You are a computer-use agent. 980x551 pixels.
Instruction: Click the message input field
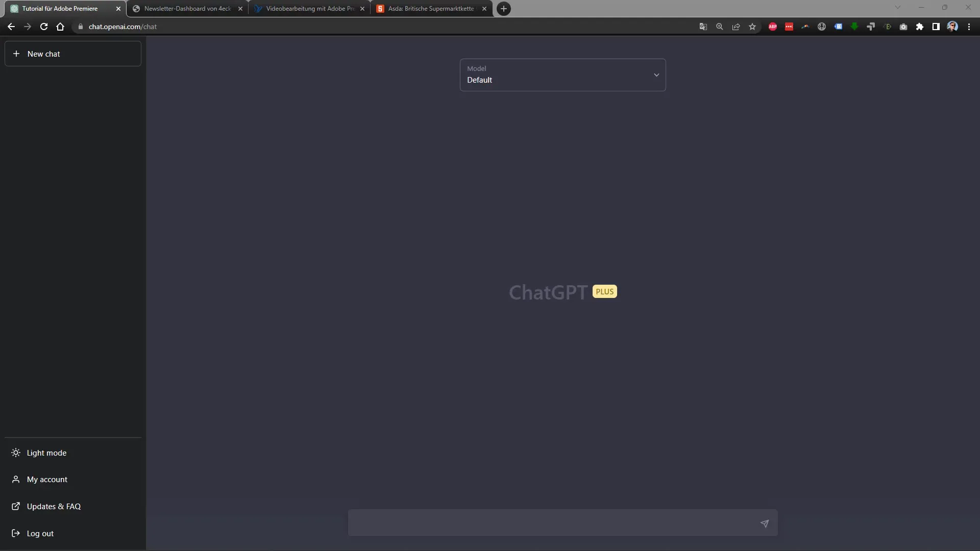pos(562,523)
